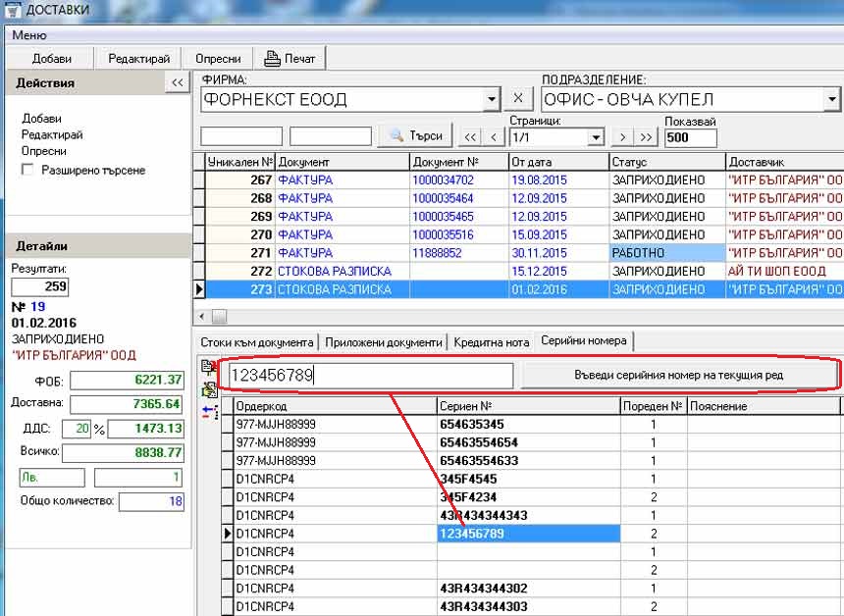Click the magnifier icon on Търси button

(x=396, y=135)
